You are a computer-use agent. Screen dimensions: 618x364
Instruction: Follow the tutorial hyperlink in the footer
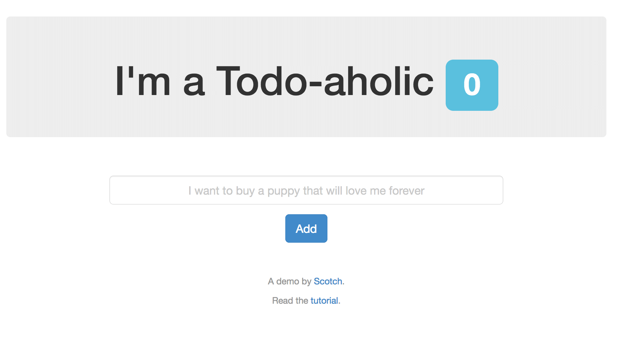[324, 301]
